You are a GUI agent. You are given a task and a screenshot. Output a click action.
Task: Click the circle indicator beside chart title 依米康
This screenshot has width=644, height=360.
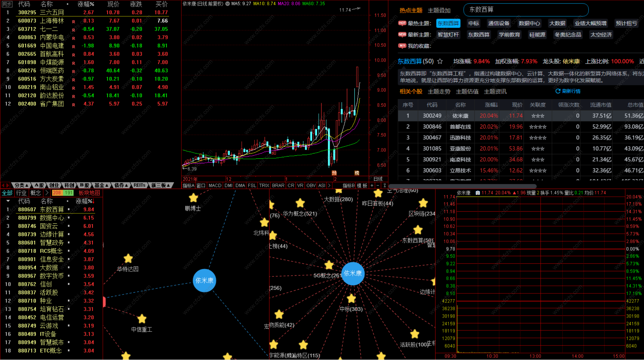point(227,4)
